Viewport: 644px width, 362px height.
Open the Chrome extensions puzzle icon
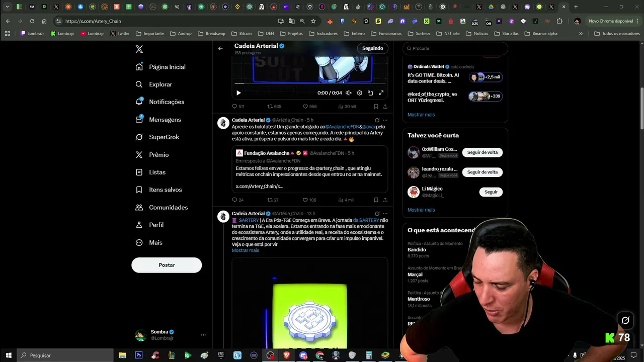[x=559, y=21]
